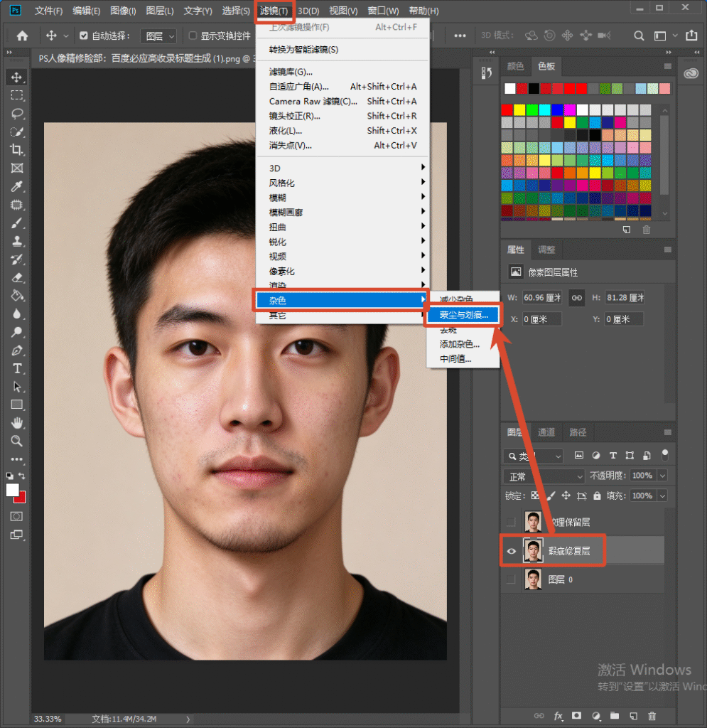Select the Move tool in the toolbox

17,77
